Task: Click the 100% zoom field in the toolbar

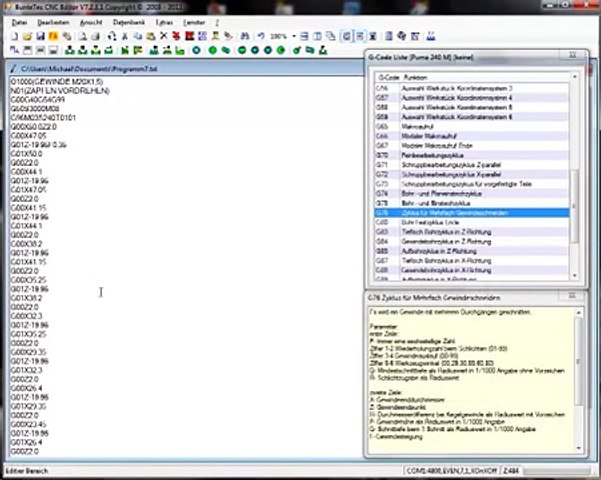Action: point(279,36)
